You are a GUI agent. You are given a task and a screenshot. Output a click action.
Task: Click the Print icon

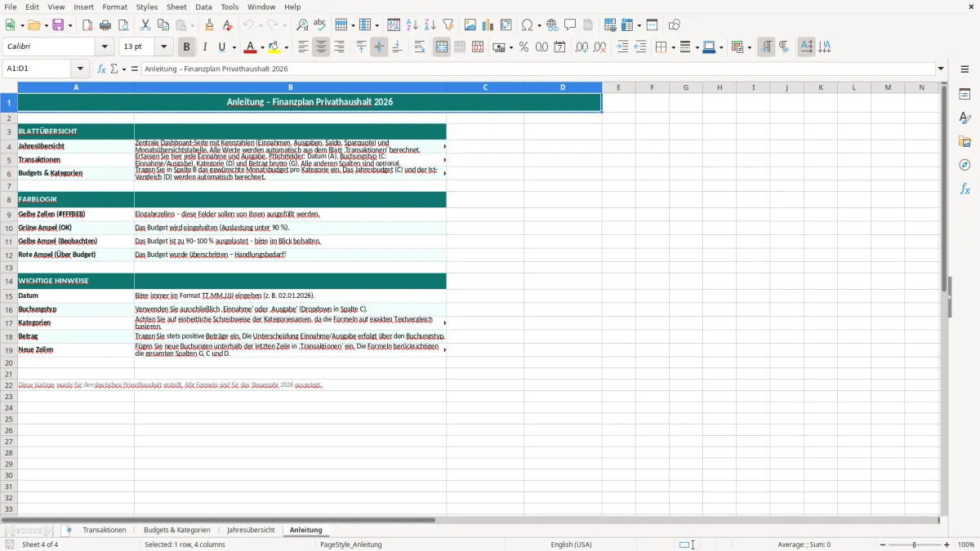[105, 25]
